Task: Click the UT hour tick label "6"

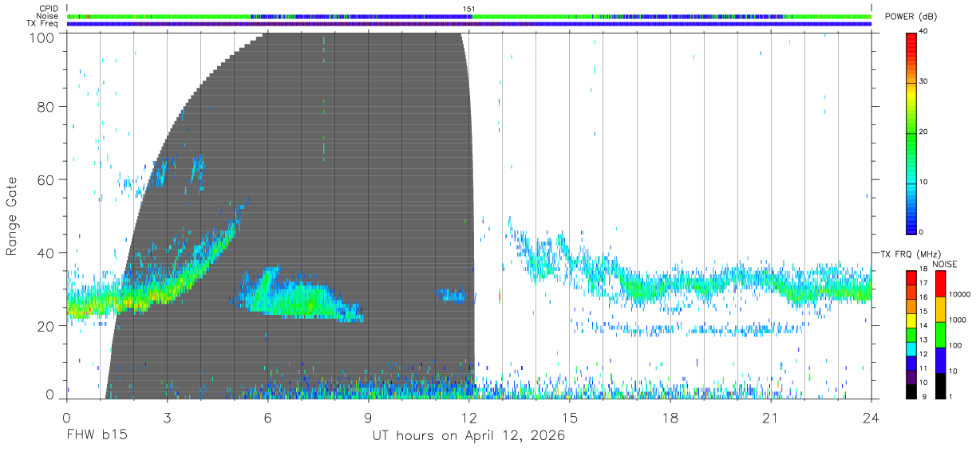Action: click(268, 417)
